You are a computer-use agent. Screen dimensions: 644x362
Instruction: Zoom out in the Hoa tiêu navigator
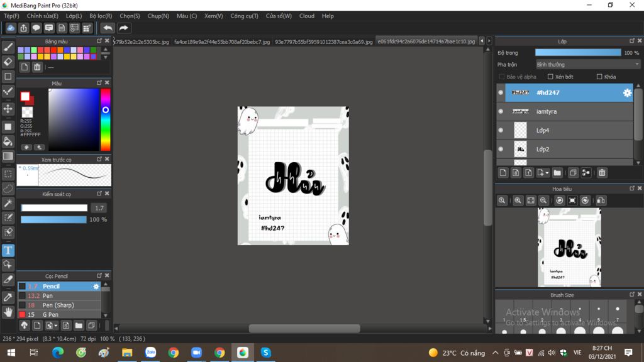[543, 200]
